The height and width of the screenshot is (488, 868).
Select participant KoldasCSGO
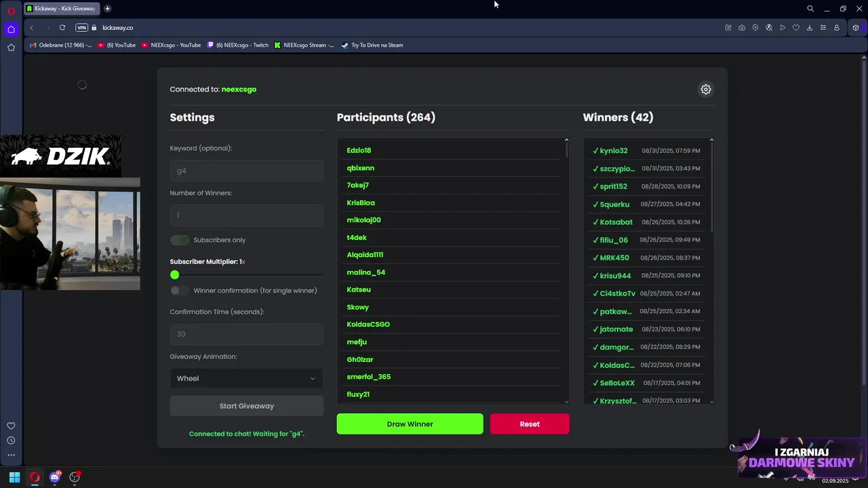pos(368,325)
